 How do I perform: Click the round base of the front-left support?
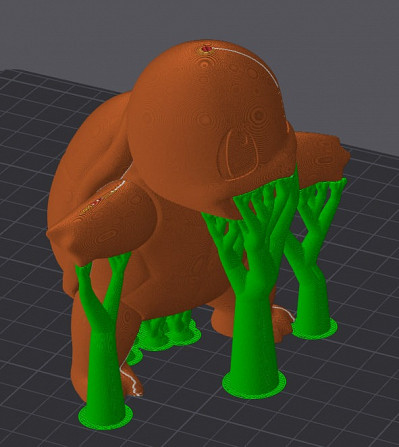[x=105, y=415]
